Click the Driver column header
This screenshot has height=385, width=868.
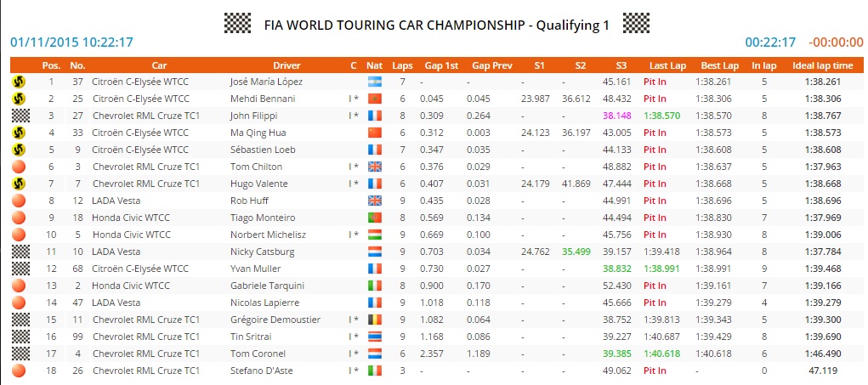pos(286,65)
